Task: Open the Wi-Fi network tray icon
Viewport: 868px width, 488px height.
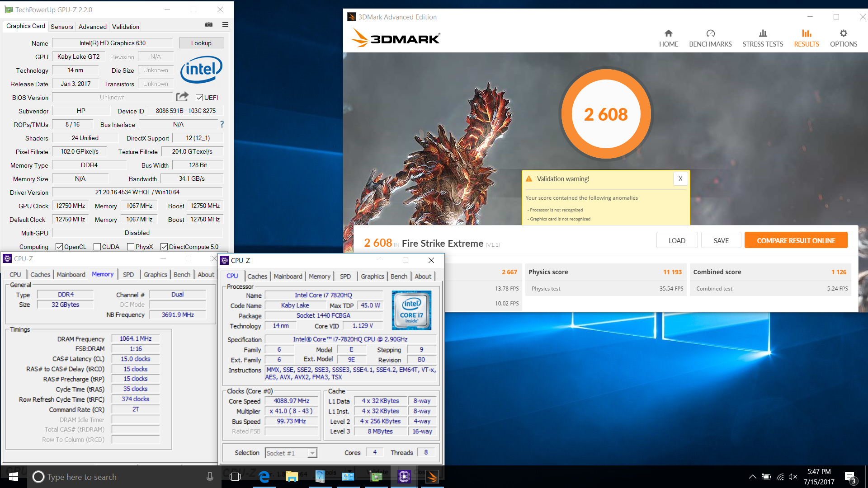Action: (x=780, y=477)
